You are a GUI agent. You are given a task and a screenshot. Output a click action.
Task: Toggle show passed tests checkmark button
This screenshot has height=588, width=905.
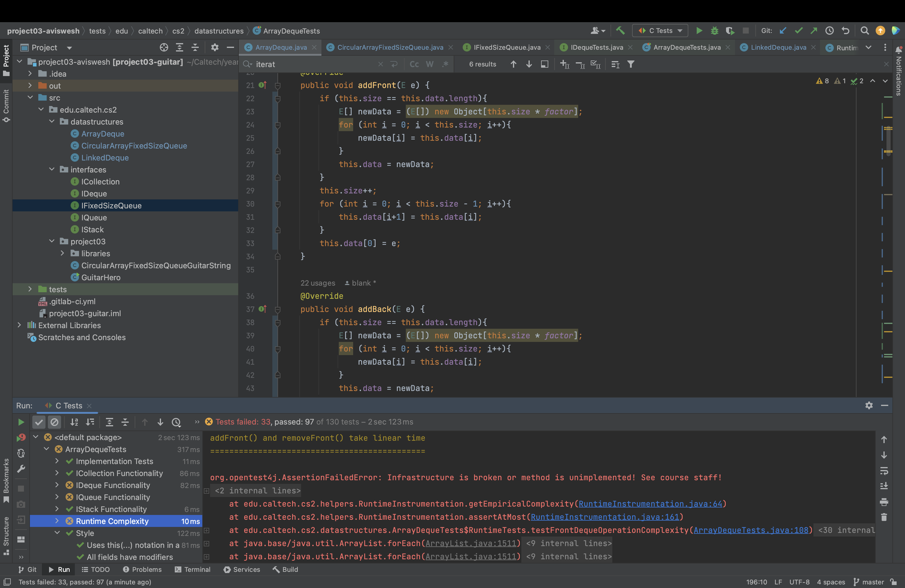pyautogui.click(x=39, y=422)
